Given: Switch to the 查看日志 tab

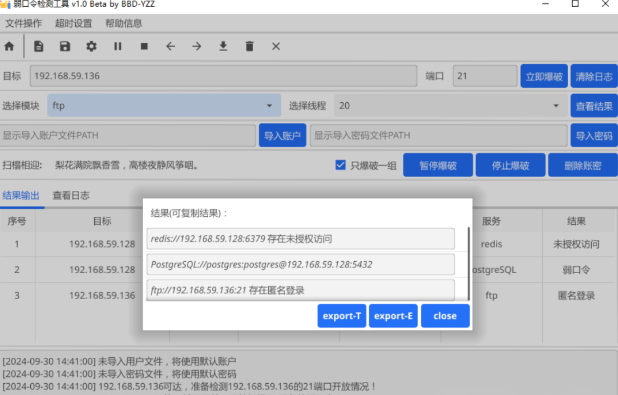Looking at the screenshot, I should click(x=71, y=196).
